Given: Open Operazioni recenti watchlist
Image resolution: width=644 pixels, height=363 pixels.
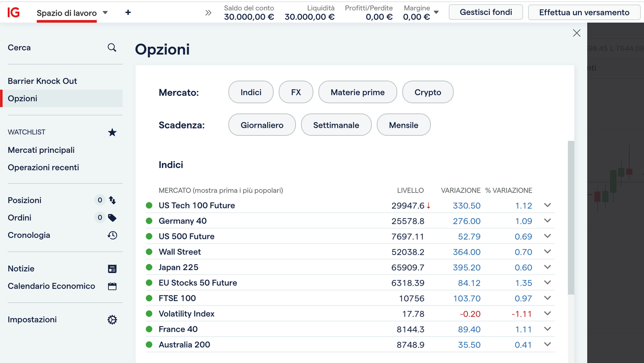Looking at the screenshot, I should click(x=43, y=167).
